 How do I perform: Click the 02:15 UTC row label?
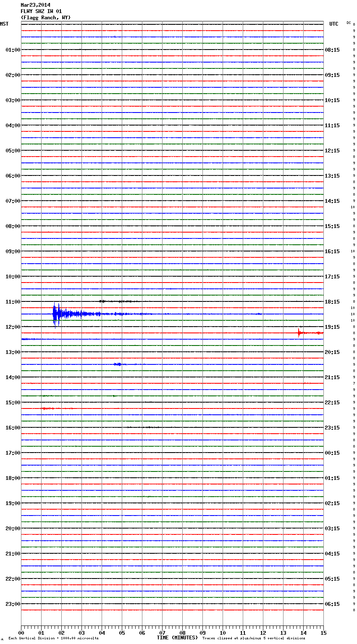332,503
